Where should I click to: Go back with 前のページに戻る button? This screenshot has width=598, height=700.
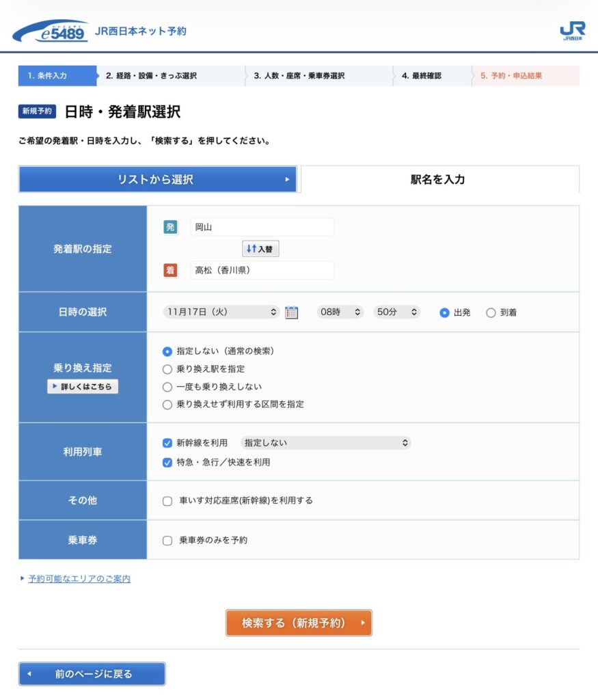pyautogui.click(x=92, y=673)
